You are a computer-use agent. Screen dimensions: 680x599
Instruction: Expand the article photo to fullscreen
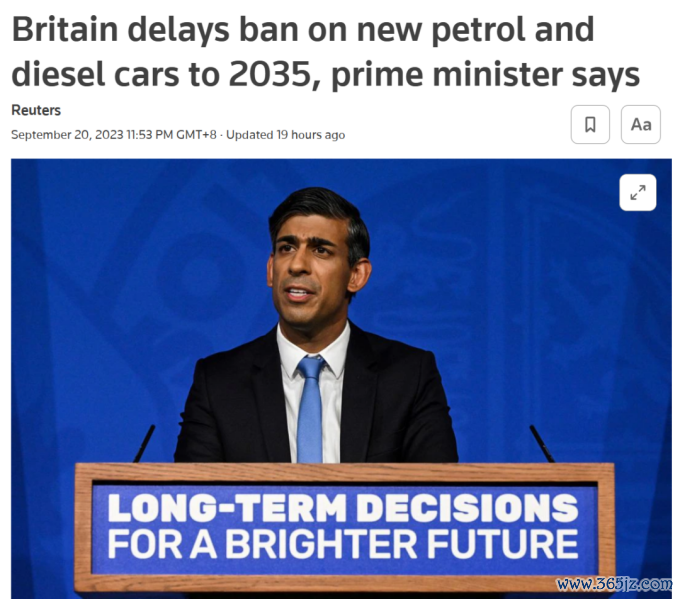(x=638, y=192)
